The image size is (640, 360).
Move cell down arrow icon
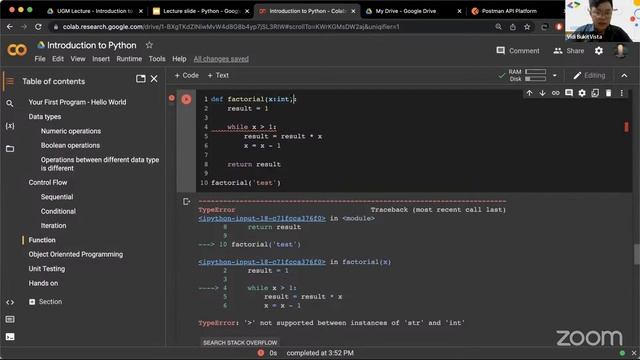point(542,93)
